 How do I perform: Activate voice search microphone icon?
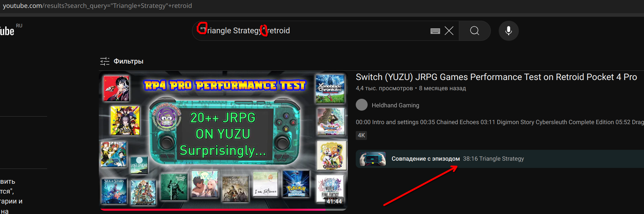pos(509,31)
